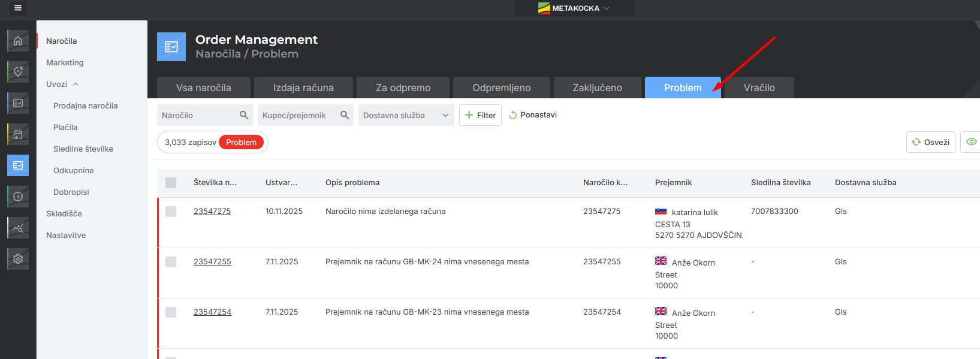Switch to the Izdaja računa tab
This screenshot has height=359, width=980.
pos(303,88)
